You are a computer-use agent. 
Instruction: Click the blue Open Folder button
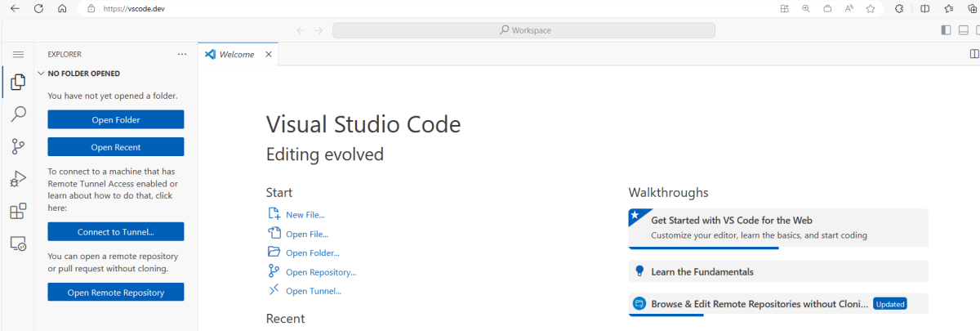116,119
